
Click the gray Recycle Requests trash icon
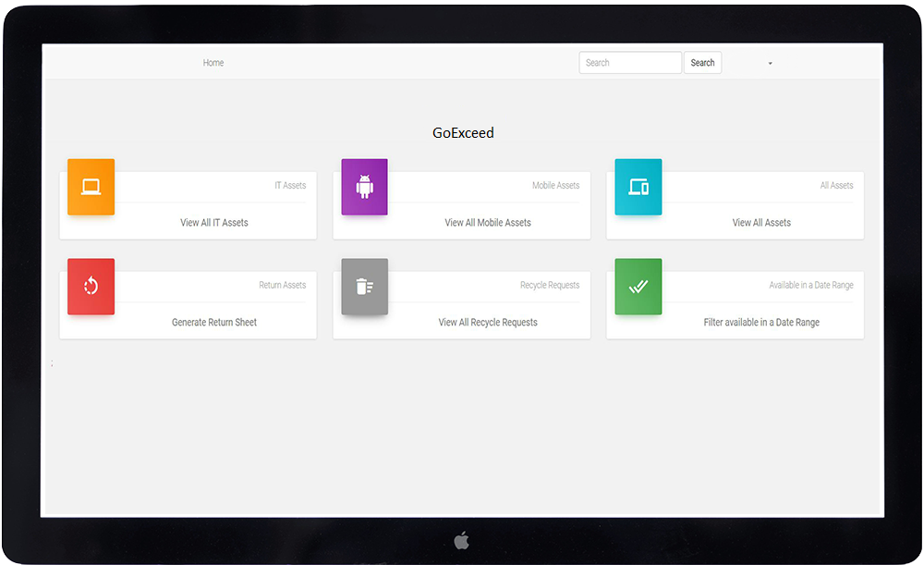tap(365, 287)
